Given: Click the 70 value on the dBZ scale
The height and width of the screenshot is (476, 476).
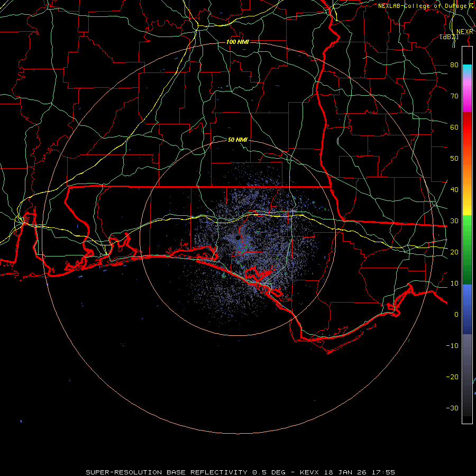Looking at the screenshot, I should coord(454,96).
